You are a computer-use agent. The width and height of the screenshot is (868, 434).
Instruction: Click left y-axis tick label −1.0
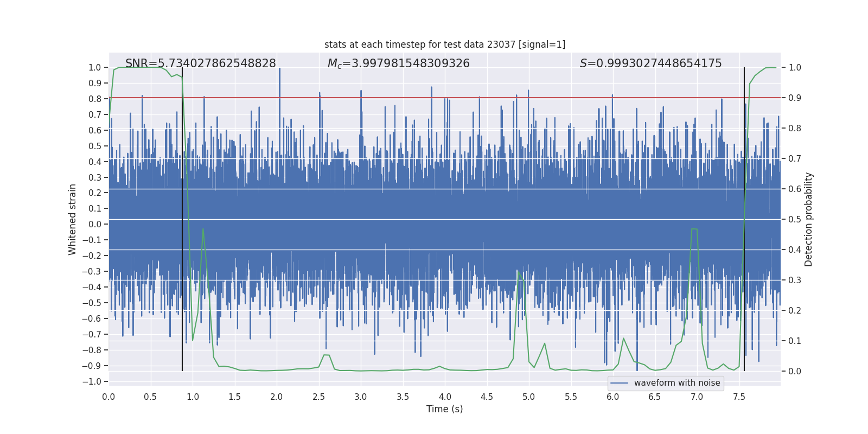[x=92, y=381]
